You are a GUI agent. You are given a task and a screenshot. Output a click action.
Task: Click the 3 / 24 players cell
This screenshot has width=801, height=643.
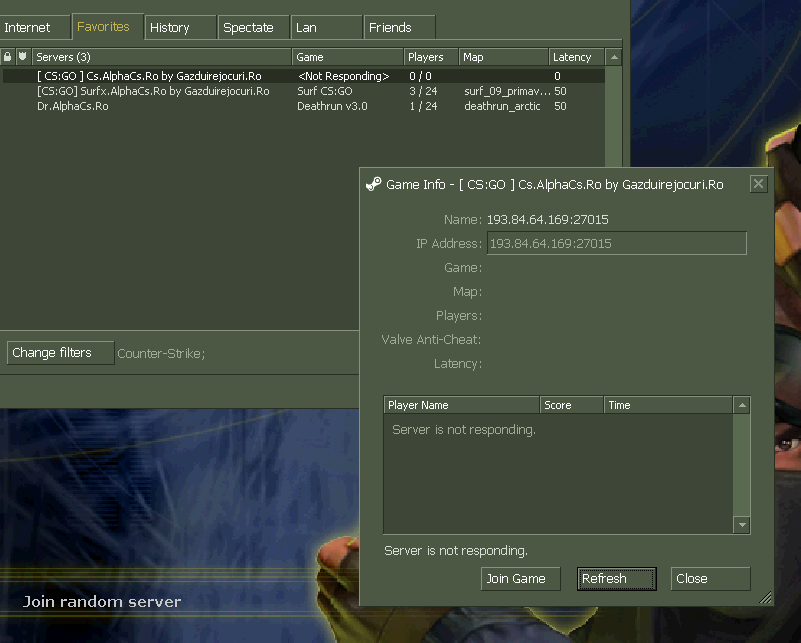[x=423, y=91]
